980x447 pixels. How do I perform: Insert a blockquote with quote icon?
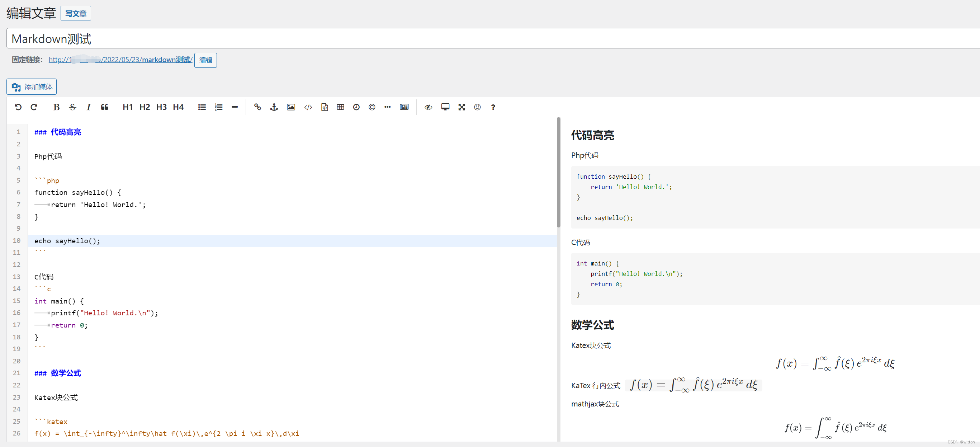click(x=105, y=107)
